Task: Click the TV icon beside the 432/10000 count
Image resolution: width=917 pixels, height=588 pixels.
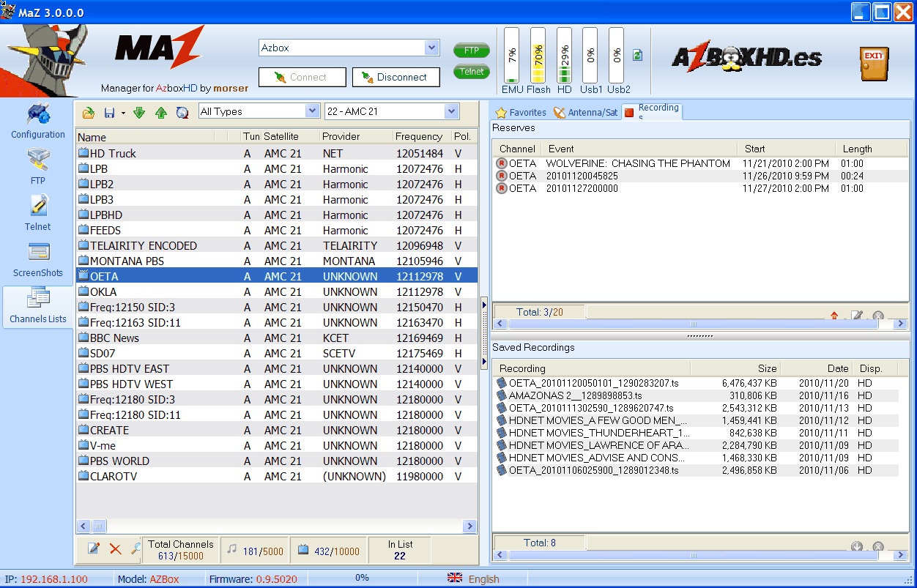Action: (x=303, y=550)
